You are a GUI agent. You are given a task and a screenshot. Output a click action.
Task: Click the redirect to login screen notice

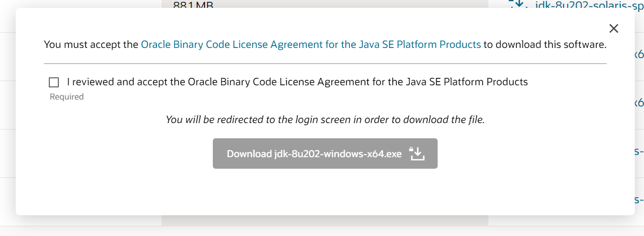pos(325,120)
